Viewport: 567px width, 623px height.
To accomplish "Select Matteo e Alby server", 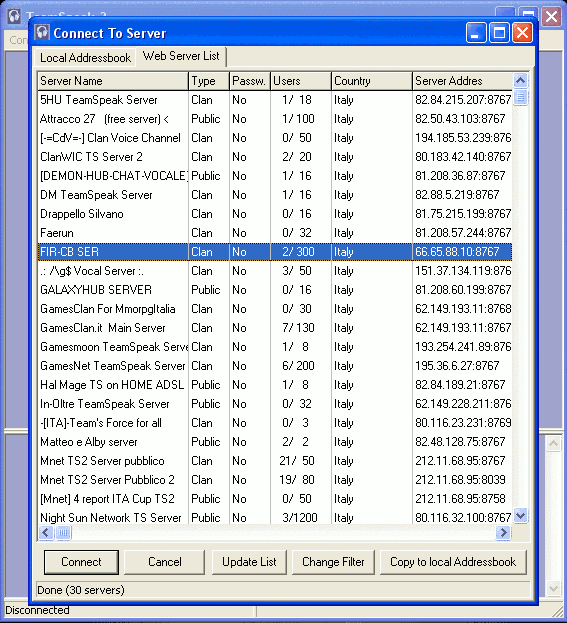I will click(x=275, y=442).
